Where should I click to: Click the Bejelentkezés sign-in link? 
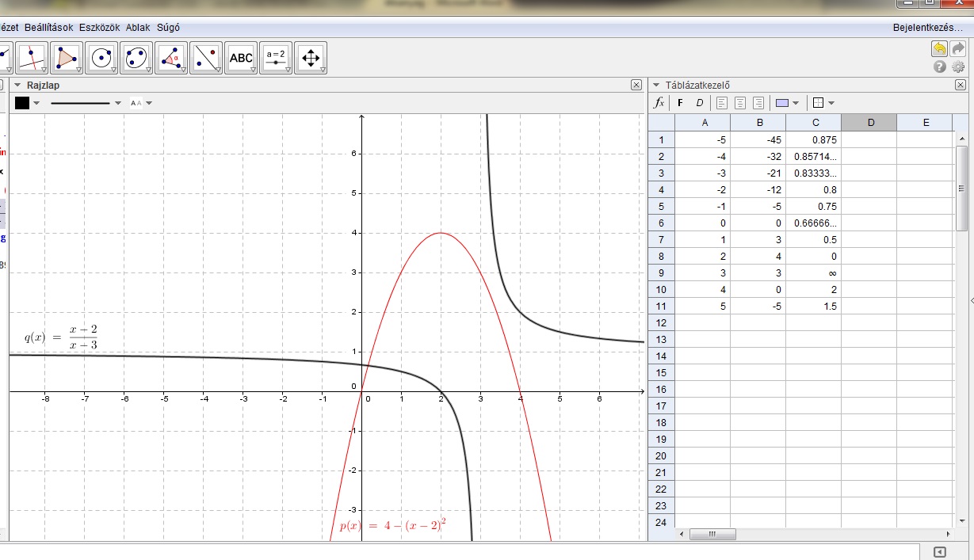tap(928, 27)
